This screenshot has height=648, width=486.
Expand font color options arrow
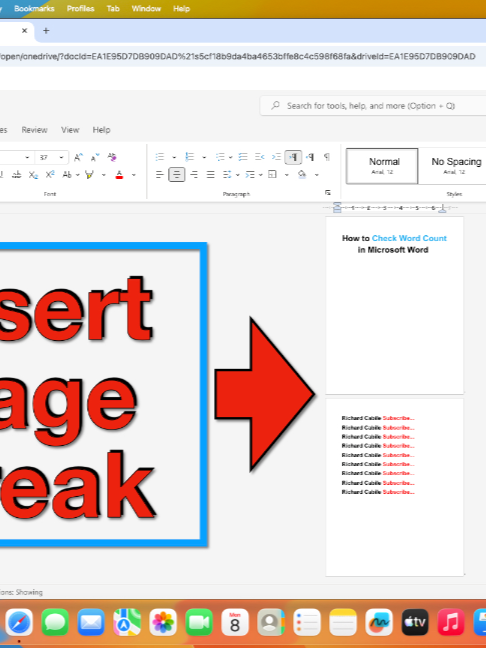pyautogui.click(x=133, y=175)
